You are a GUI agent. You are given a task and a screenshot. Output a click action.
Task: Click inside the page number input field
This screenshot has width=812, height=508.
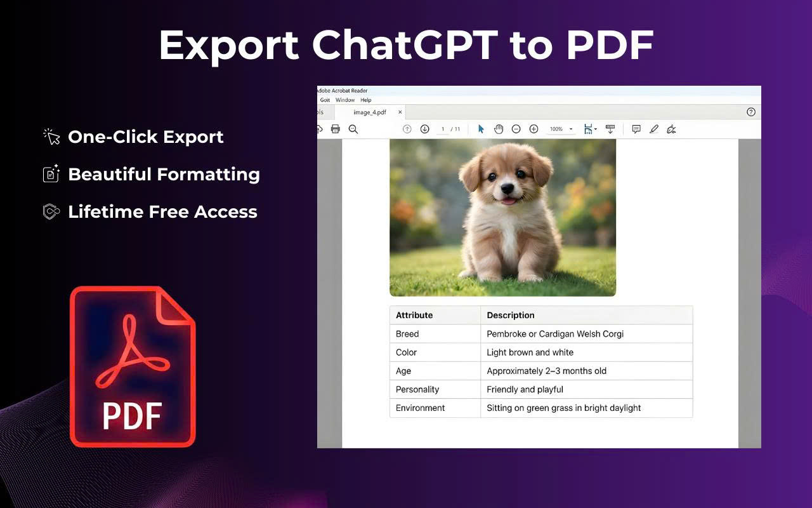[x=443, y=129]
